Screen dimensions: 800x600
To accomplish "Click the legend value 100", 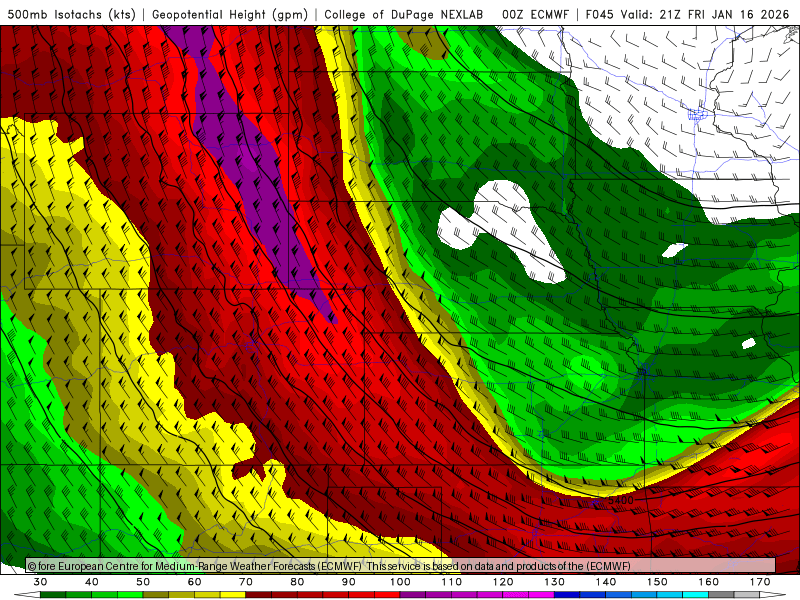I will click(401, 582).
